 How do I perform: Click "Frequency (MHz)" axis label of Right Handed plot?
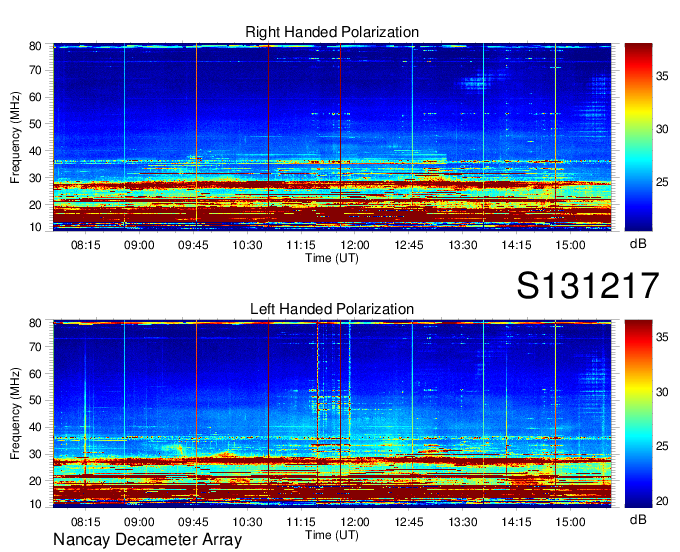click(15, 137)
